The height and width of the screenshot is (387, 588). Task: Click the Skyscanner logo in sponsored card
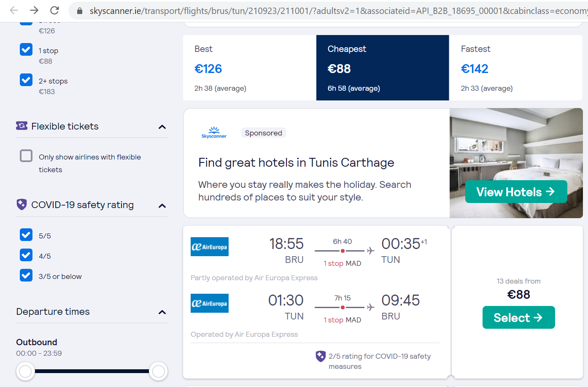pos(214,133)
